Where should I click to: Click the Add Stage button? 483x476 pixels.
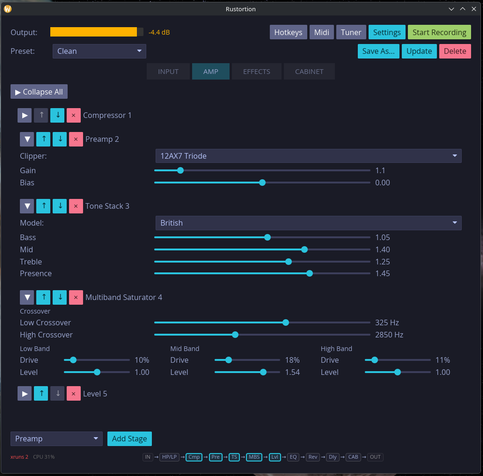[x=129, y=439]
